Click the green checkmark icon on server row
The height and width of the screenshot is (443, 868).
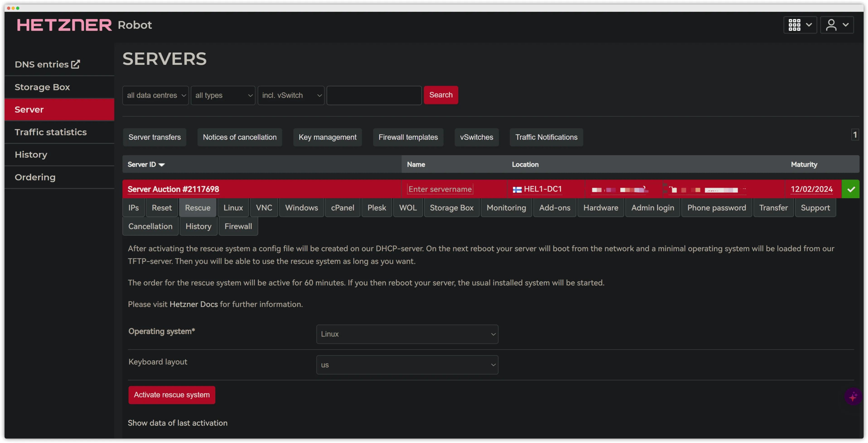[x=851, y=189]
